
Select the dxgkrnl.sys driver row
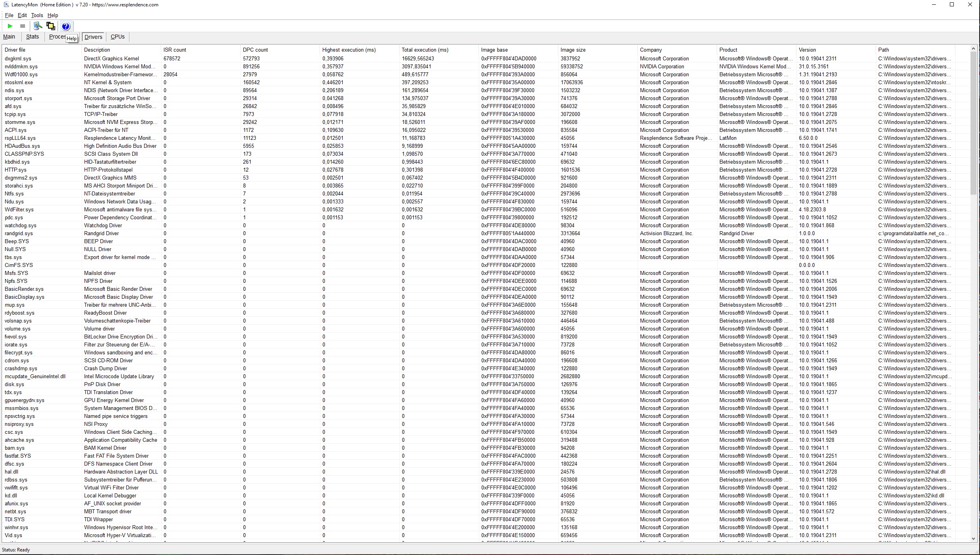pos(18,58)
